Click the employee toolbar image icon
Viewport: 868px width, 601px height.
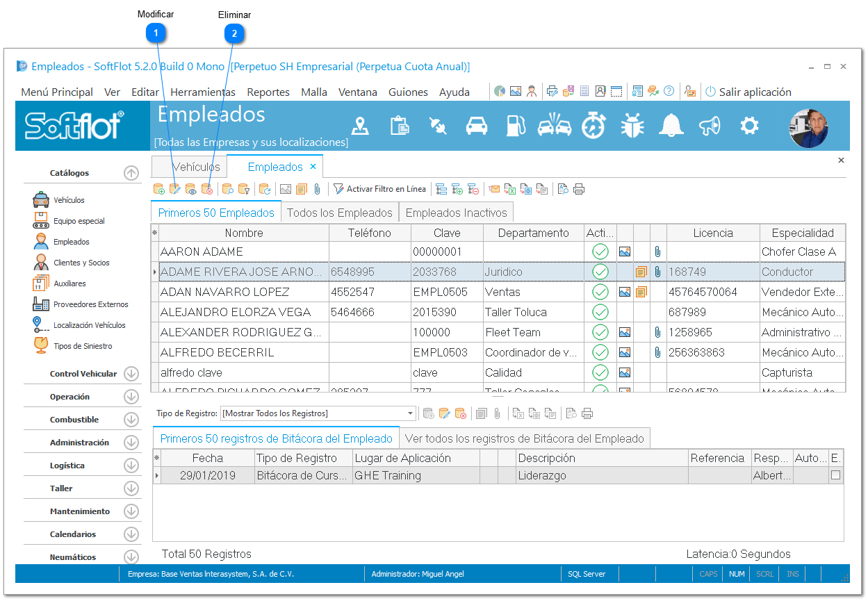[x=285, y=189]
